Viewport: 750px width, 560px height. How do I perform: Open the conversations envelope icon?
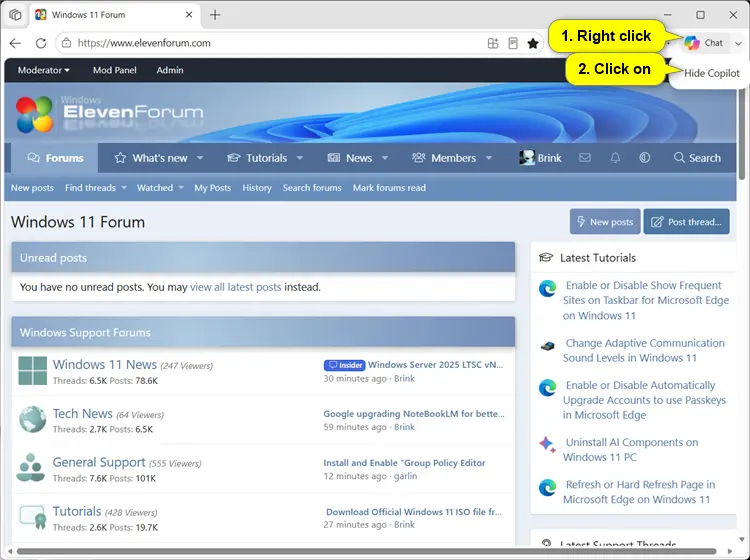click(x=585, y=158)
